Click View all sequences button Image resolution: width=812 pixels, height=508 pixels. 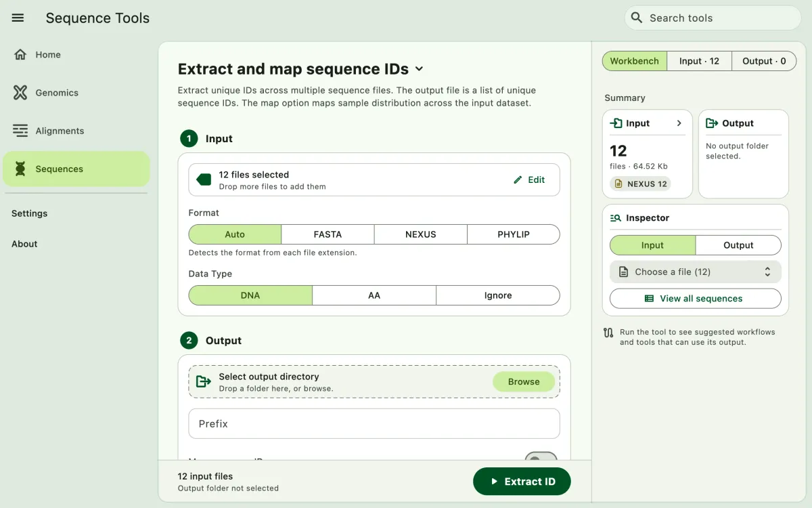[x=696, y=298]
